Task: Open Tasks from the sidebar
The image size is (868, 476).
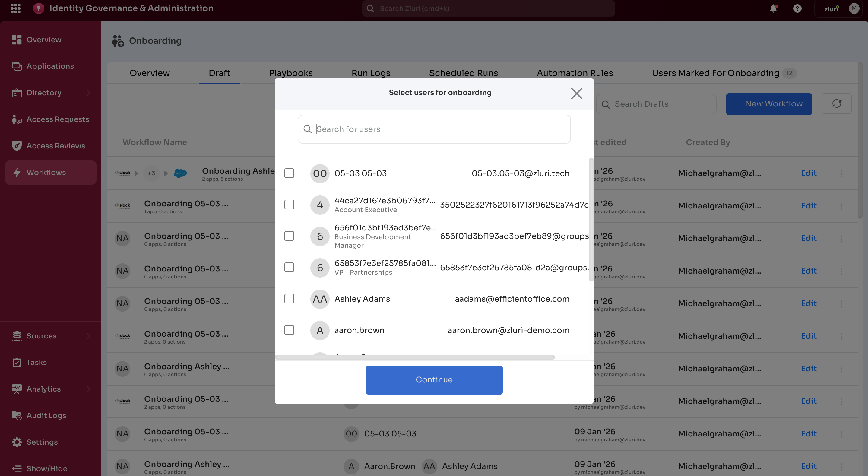Action: point(36,362)
